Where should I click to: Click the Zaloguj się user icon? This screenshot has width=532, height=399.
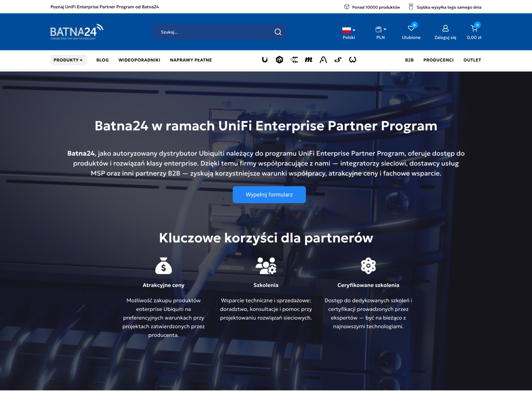(x=445, y=28)
